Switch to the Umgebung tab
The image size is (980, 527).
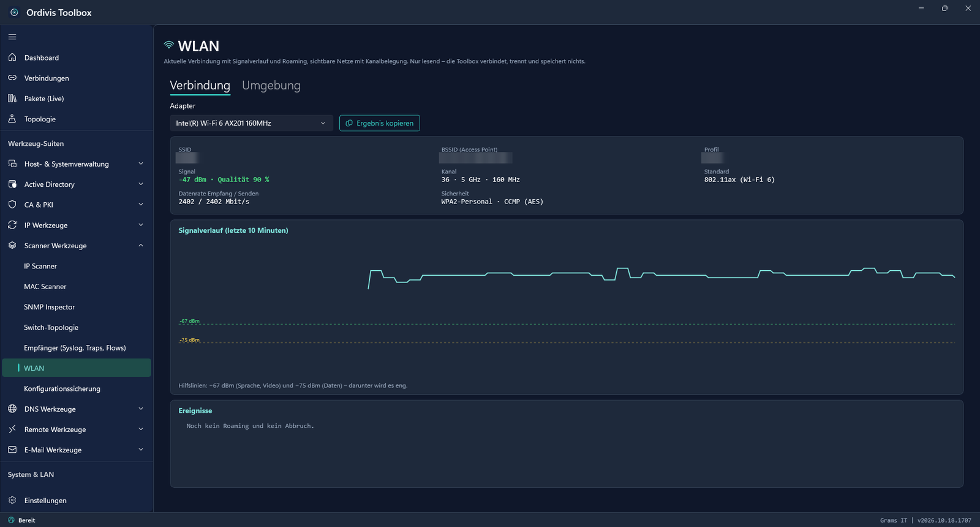coord(271,85)
